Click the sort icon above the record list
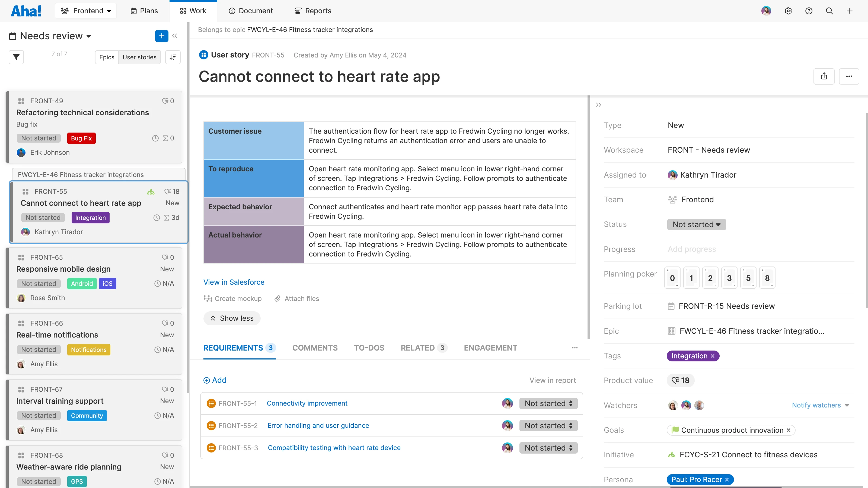The width and height of the screenshot is (868, 488). 173,57
